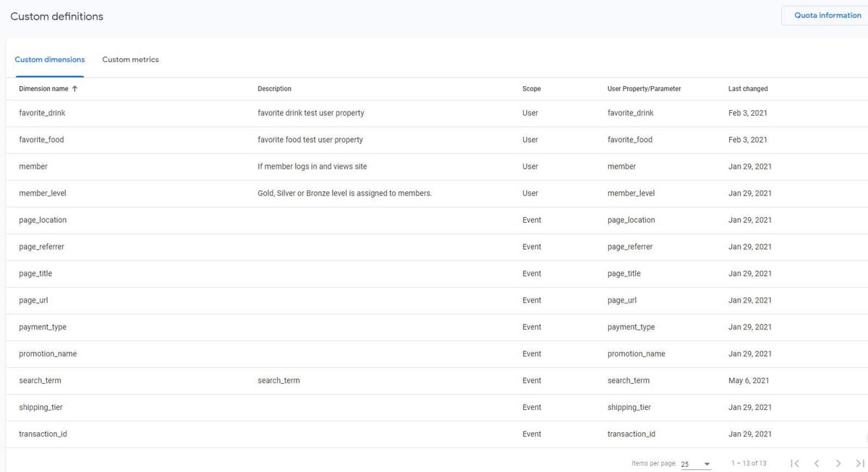868x472 pixels.
Task: Select Custom dimensions tab
Action: pyautogui.click(x=50, y=59)
